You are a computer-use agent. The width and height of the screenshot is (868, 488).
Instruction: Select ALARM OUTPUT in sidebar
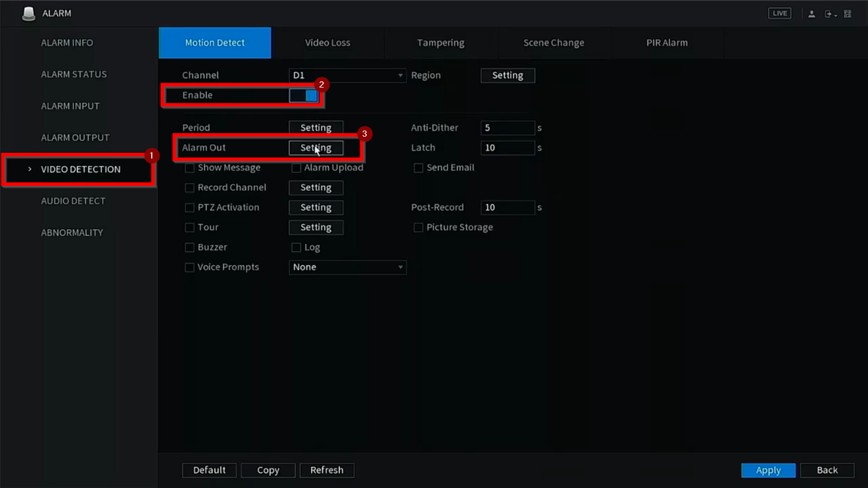click(75, 138)
